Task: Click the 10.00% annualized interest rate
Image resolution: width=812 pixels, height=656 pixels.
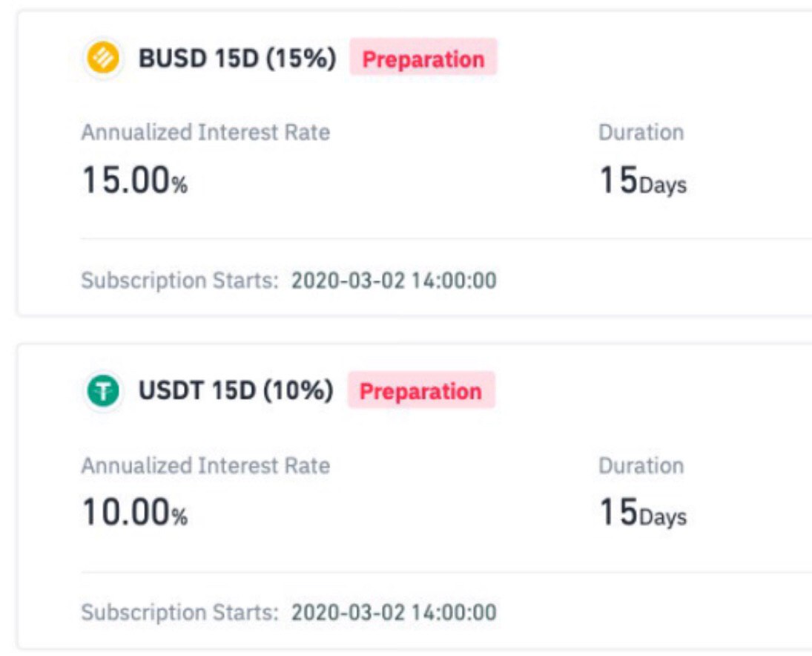Action: click(135, 512)
